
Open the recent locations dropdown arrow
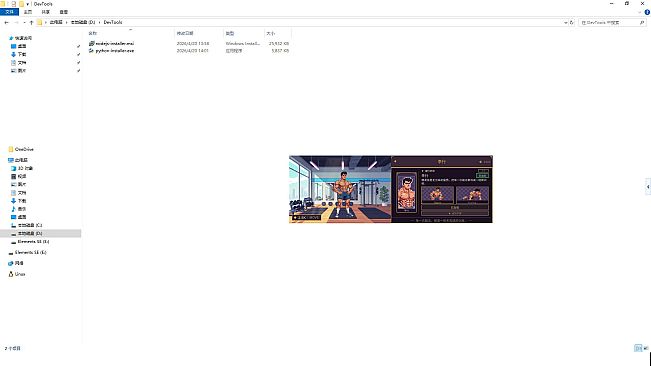24,22
